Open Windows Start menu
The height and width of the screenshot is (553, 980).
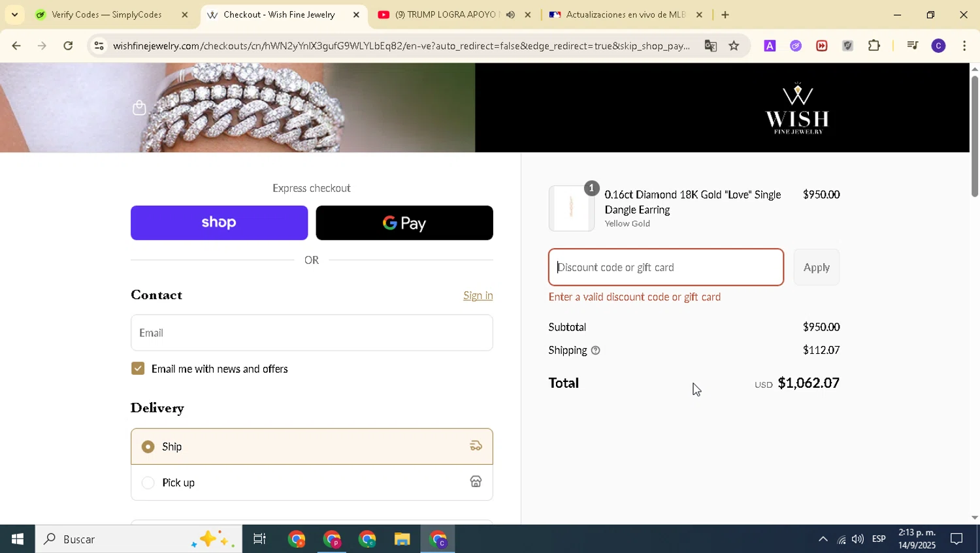17,539
